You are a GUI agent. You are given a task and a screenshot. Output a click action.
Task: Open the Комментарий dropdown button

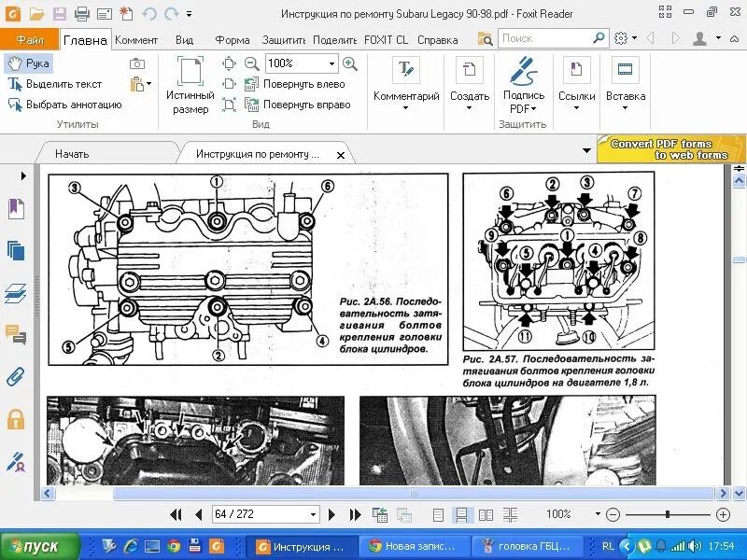click(x=406, y=85)
